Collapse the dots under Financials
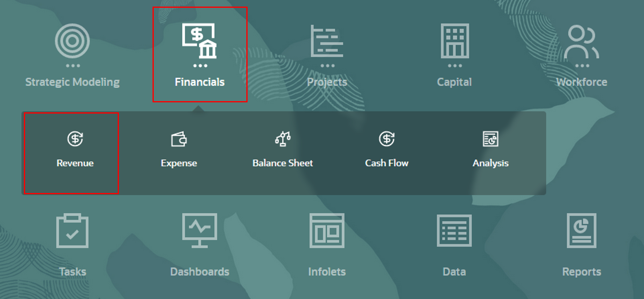Image resolution: width=644 pixels, height=299 pixels. pos(200,66)
